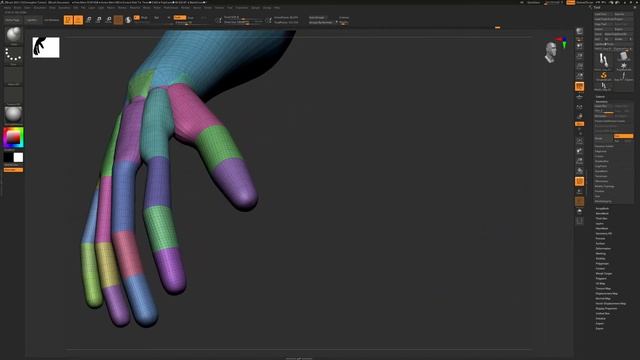The height and width of the screenshot is (360, 640).
Task: Click the Zoom3D icon on right shelf
Action: (580, 161)
